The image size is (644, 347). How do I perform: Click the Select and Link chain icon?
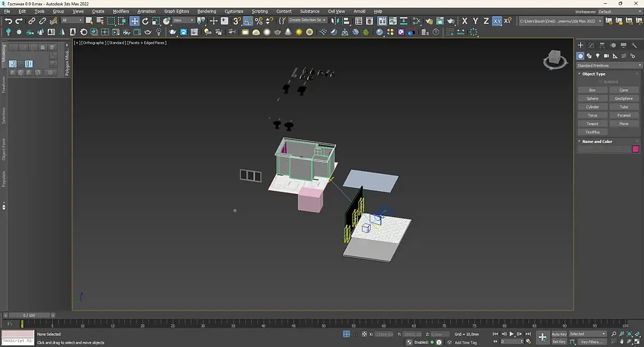click(x=32, y=21)
